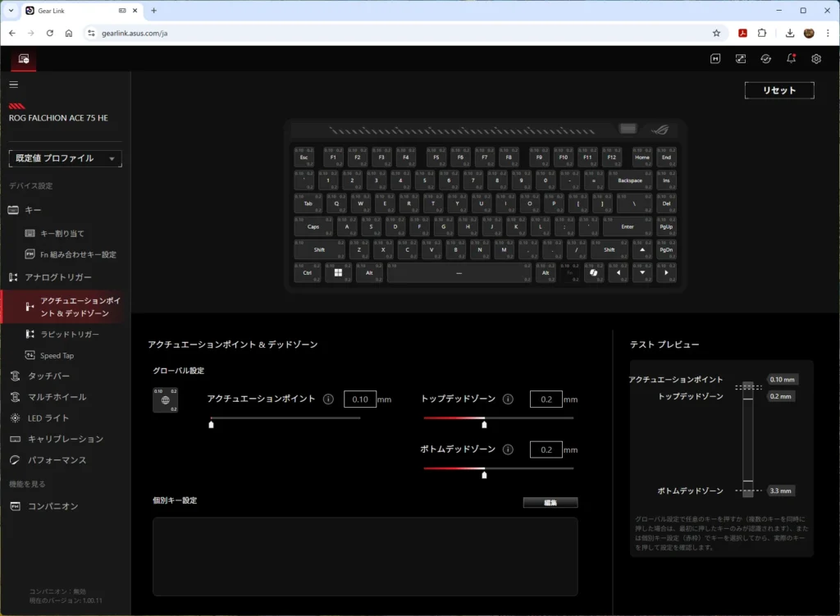Viewport: 840px width, 616px height.
Task: Open ラピッドトリガー settings page
Action: [69, 335]
